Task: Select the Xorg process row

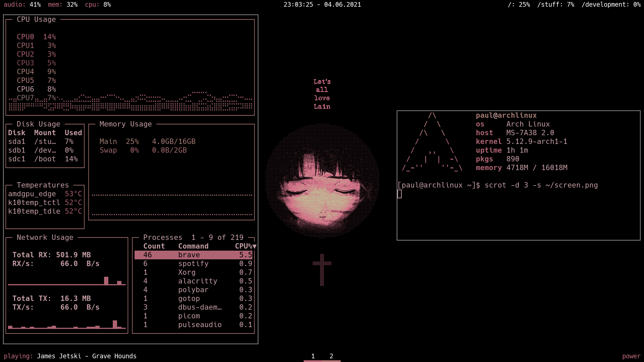Action: (194, 272)
